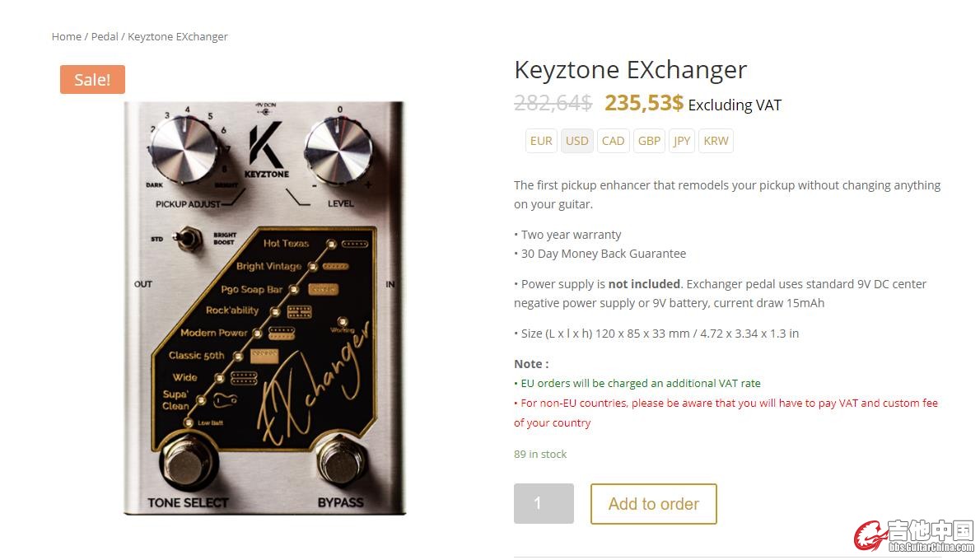The height and width of the screenshot is (560, 980).
Task: Select the USD currency option
Action: pos(577,141)
